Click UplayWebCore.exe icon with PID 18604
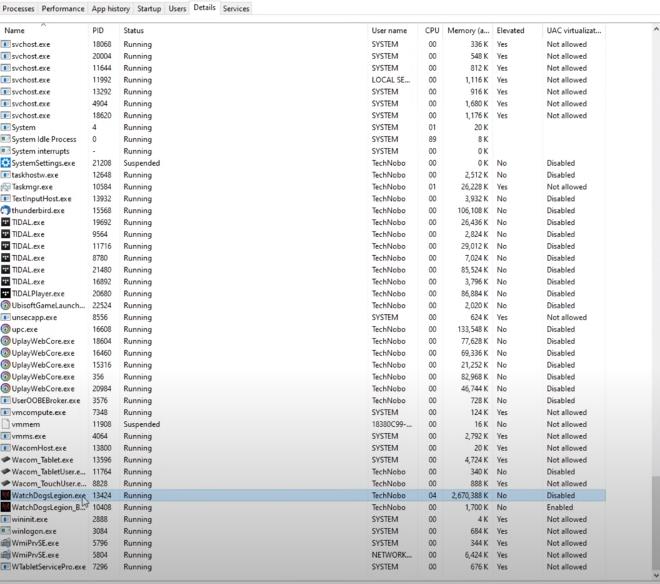Screen dimensions: 660x584 pos(5,341)
